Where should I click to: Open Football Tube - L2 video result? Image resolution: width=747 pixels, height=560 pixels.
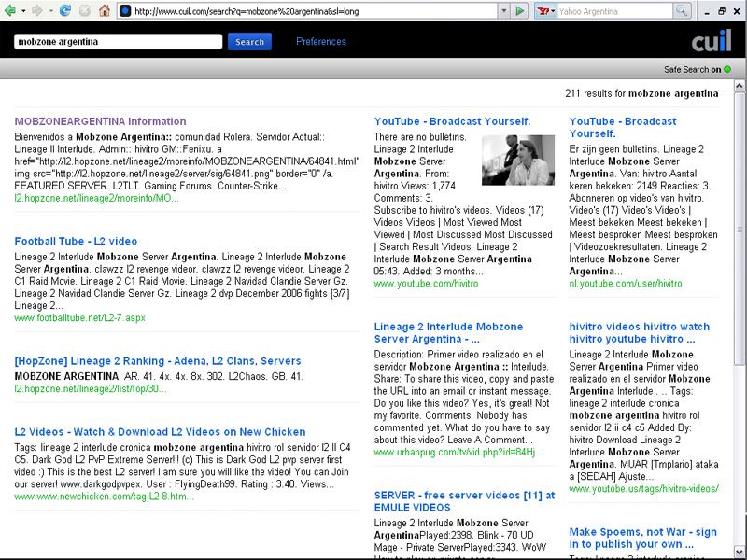tap(76, 241)
